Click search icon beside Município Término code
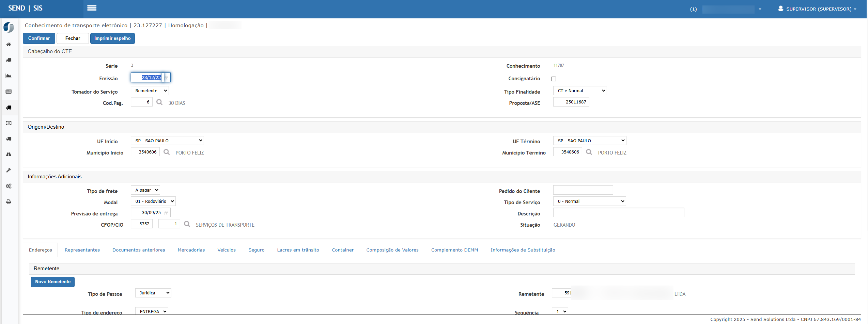Image resolution: width=868 pixels, height=324 pixels. 589,152
